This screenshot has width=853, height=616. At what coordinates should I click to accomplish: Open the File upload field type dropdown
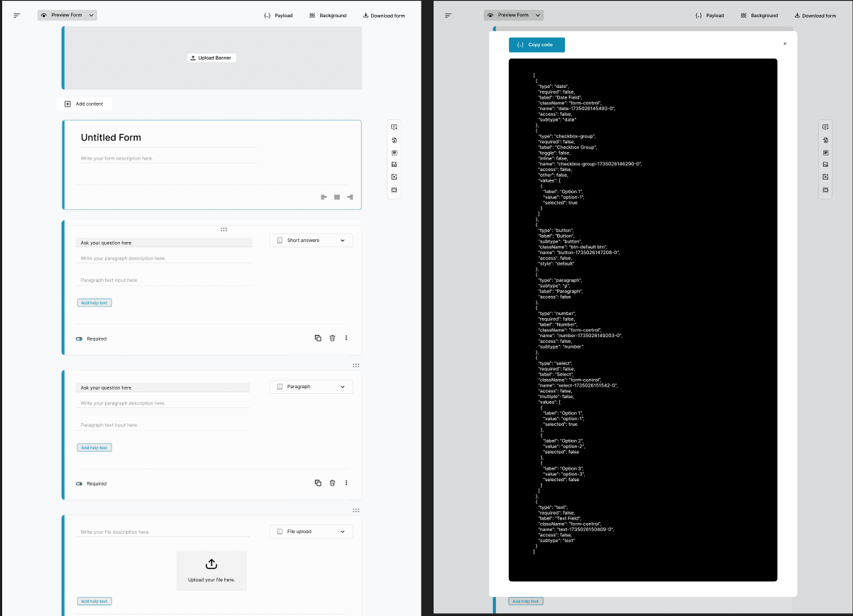pyautogui.click(x=311, y=531)
